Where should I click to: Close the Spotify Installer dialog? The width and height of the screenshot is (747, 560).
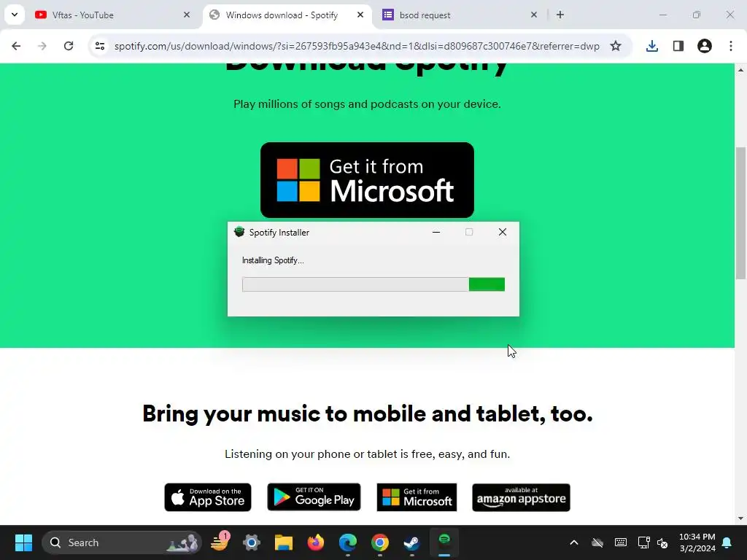[503, 233]
